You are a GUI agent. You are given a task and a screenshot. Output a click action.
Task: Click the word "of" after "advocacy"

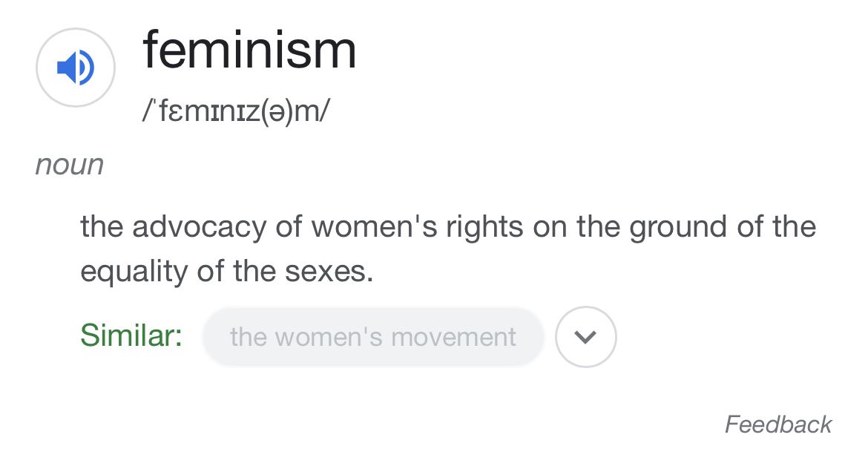point(288,227)
